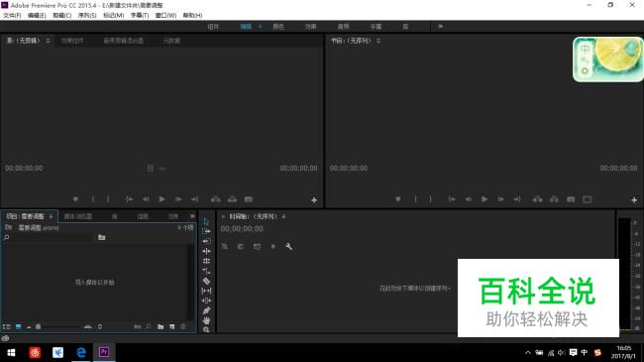Click Source monitor Mark In brace
The width and height of the screenshot is (644, 362).
pos(93,199)
